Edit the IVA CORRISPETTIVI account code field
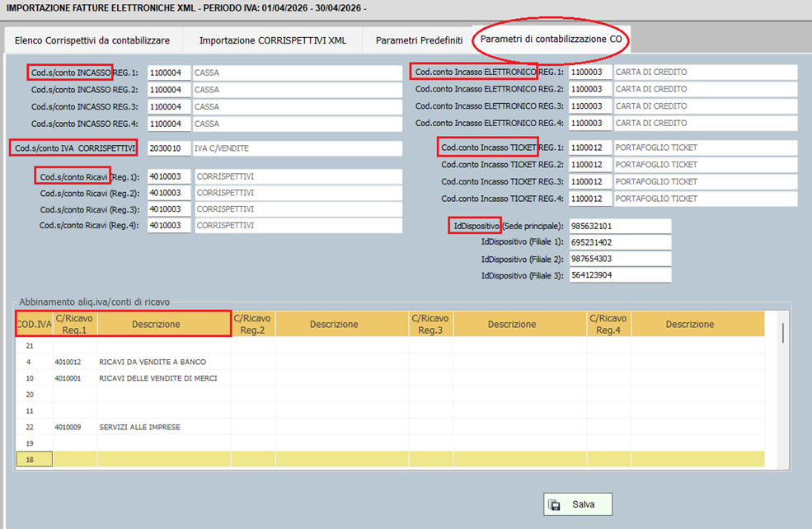Image resolution: width=812 pixels, height=529 pixels. [x=169, y=148]
